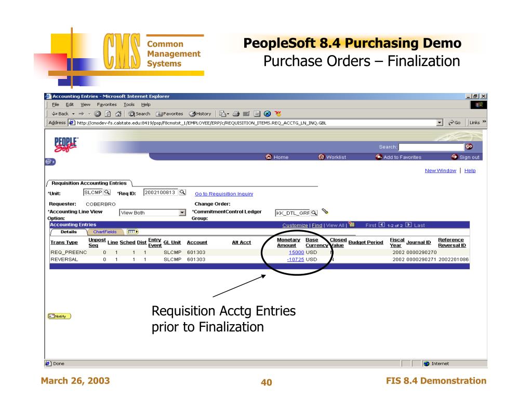Click the PeopleSoft Help link
Screen dimensions: 532x399
pyautogui.click(x=470, y=170)
